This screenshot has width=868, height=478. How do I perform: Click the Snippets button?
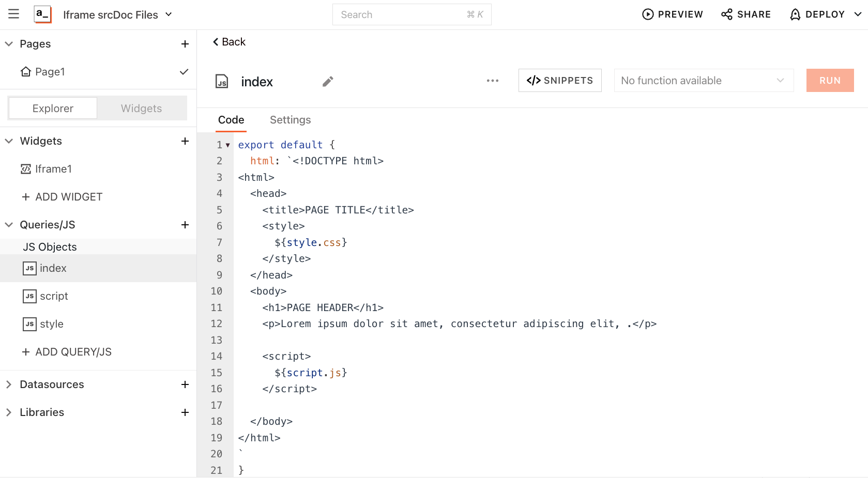(559, 81)
